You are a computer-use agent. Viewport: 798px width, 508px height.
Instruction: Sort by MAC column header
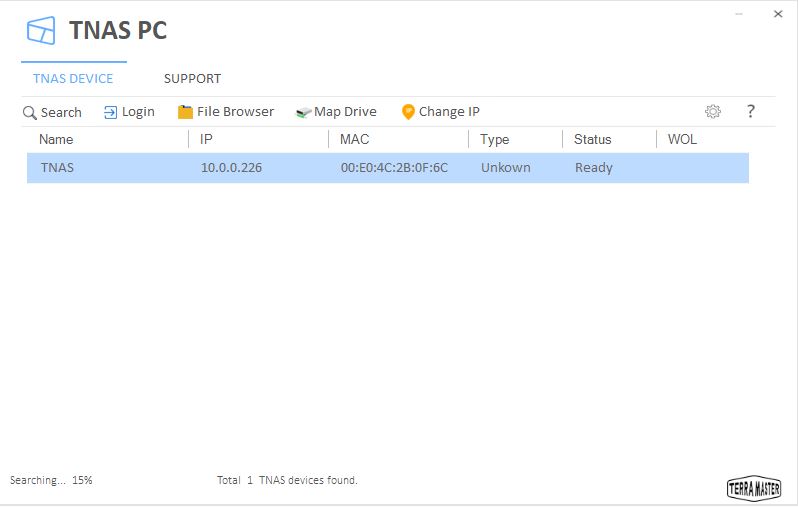[x=354, y=139]
